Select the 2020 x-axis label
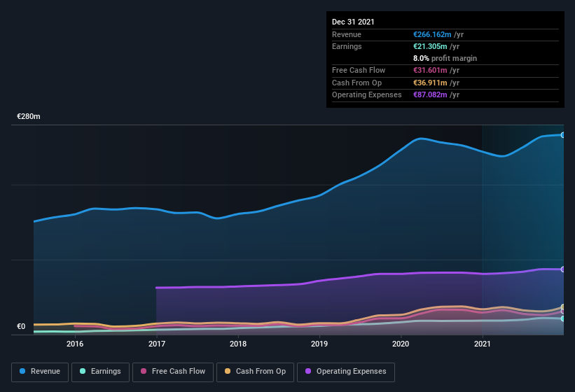575x392 pixels. [401, 344]
